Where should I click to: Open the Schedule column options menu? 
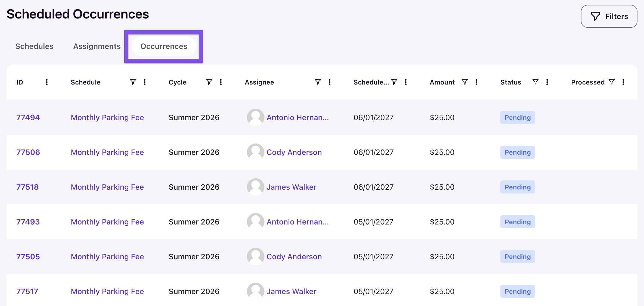(145, 82)
